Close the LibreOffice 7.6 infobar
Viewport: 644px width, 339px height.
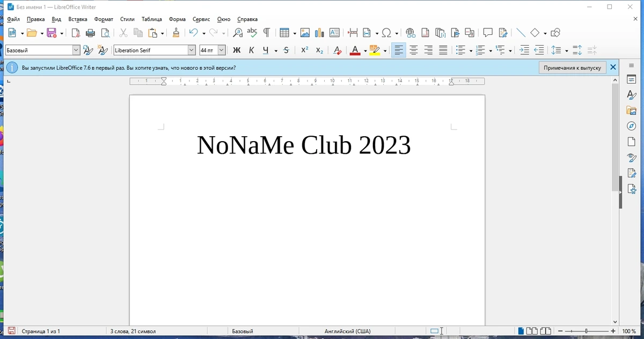point(613,68)
